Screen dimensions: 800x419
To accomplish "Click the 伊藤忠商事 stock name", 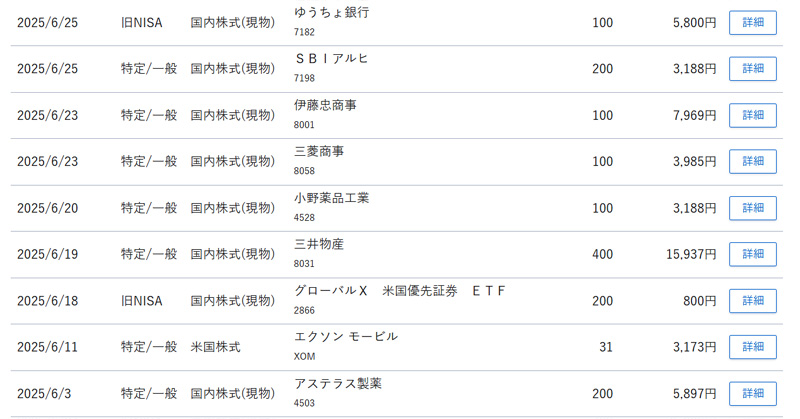I will 325,105.
